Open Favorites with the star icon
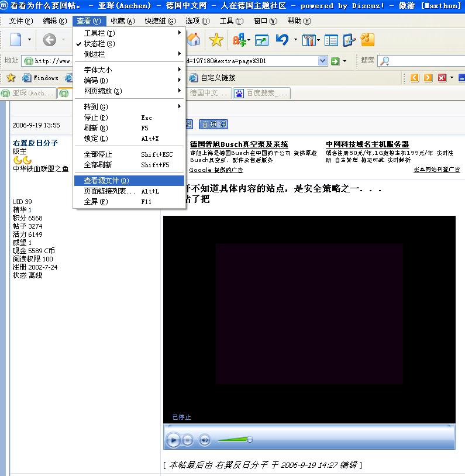The image size is (465, 476). click(x=216, y=40)
